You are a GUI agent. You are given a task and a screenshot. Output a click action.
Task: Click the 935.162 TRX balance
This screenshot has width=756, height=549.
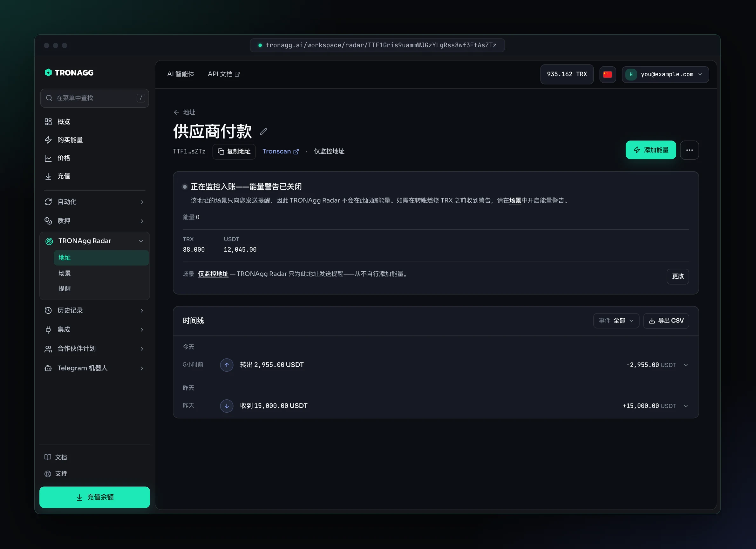point(567,74)
